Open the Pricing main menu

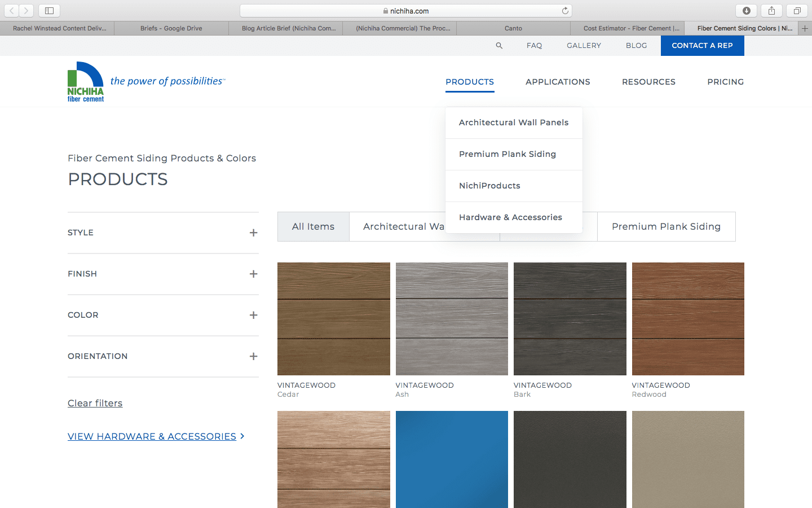pyautogui.click(x=725, y=82)
